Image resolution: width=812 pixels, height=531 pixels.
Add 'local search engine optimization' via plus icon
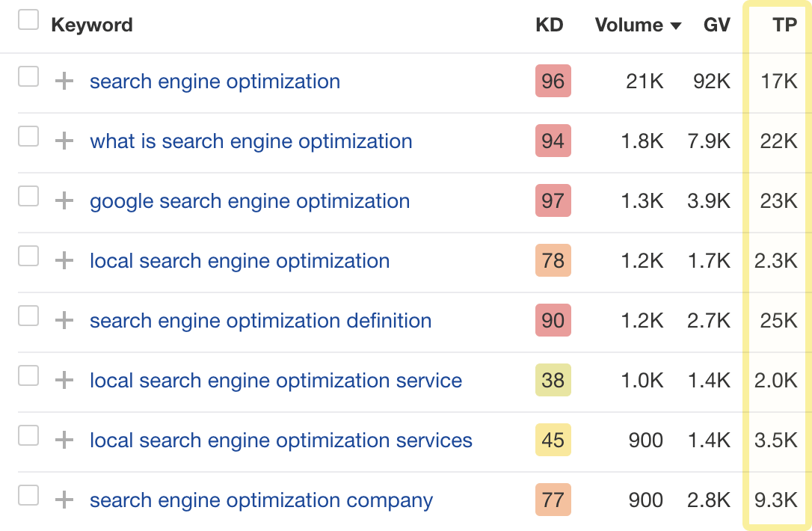pos(65,261)
